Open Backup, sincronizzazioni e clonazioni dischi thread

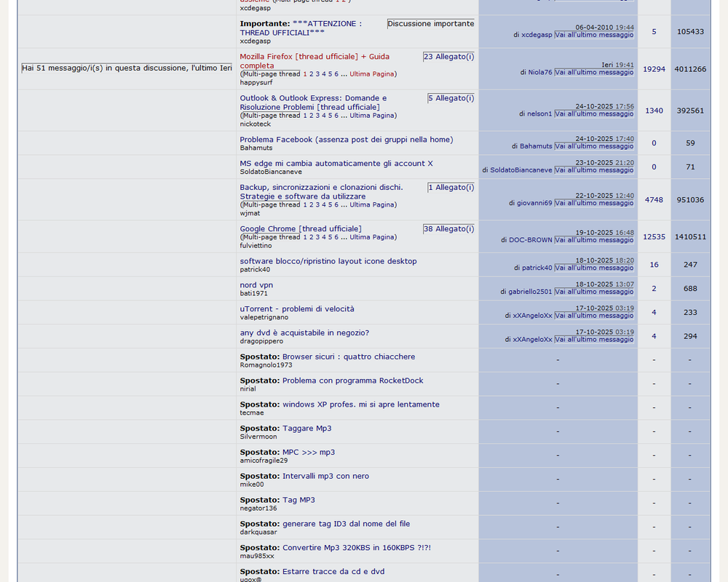coord(321,191)
